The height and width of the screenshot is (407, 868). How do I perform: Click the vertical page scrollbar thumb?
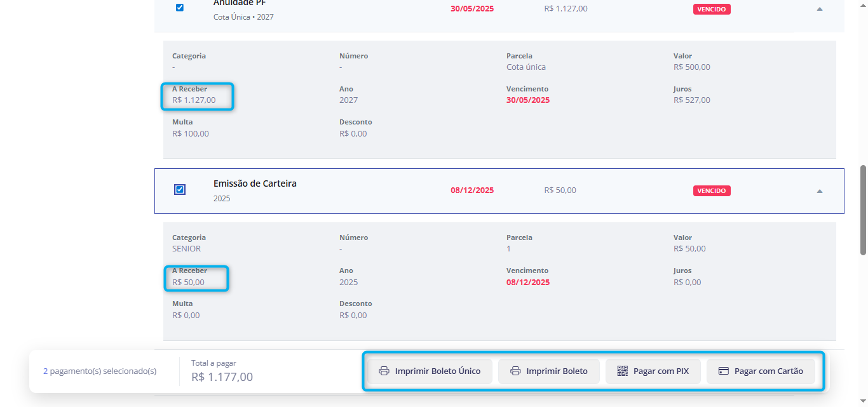tap(863, 210)
